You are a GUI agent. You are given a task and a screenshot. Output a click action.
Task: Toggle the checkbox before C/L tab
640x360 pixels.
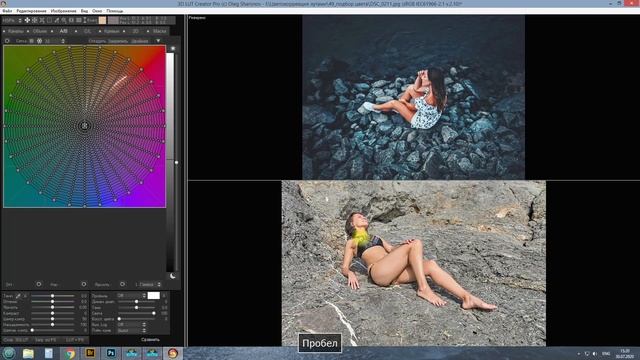coord(76,31)
